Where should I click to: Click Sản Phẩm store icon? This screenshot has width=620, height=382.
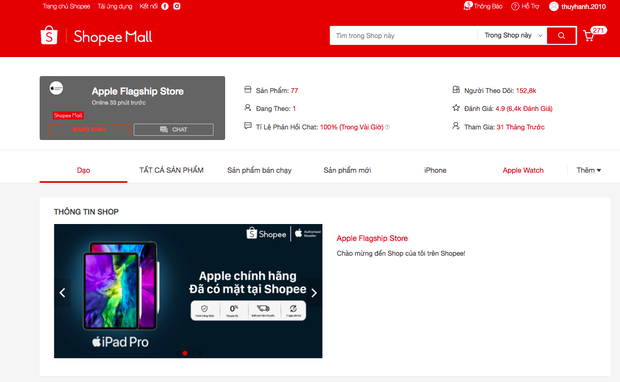(x=248, y=90)
